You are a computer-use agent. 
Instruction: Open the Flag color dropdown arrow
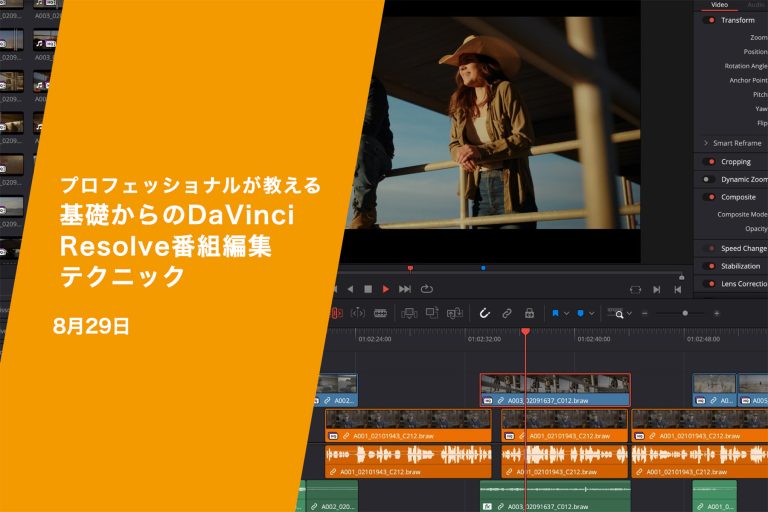pyautogui.click(x=566, y=314)
